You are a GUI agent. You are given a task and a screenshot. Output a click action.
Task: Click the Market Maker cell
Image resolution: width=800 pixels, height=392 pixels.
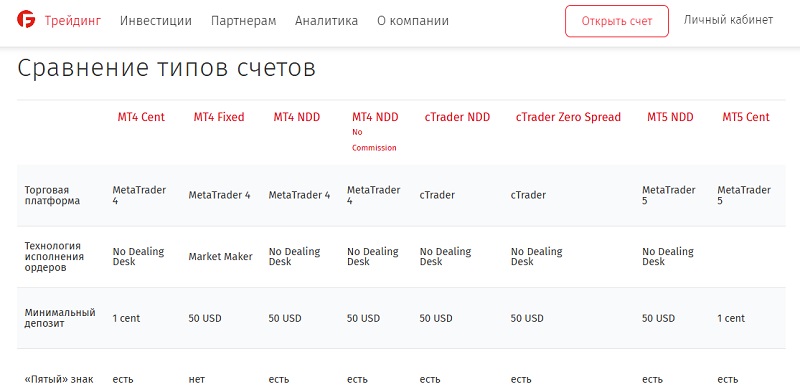click(x=220, y=257)
